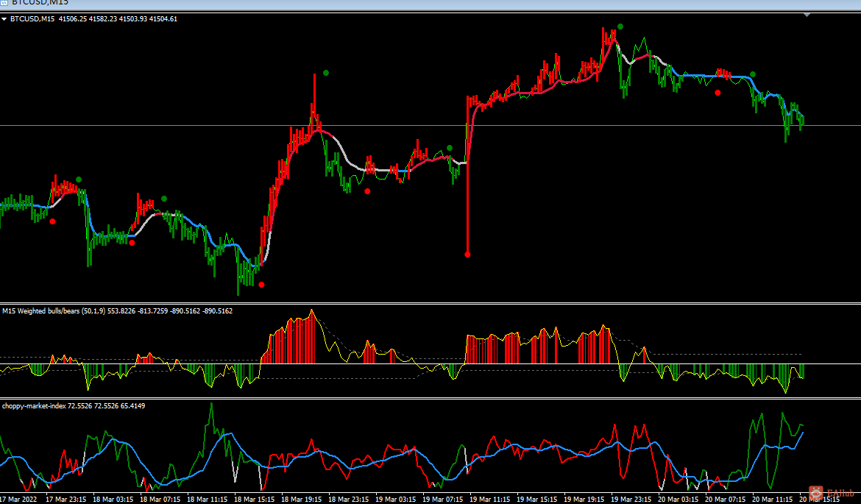
Task: Click the 18 Mar 03:15 time label
Action: [x=113, y=499]
